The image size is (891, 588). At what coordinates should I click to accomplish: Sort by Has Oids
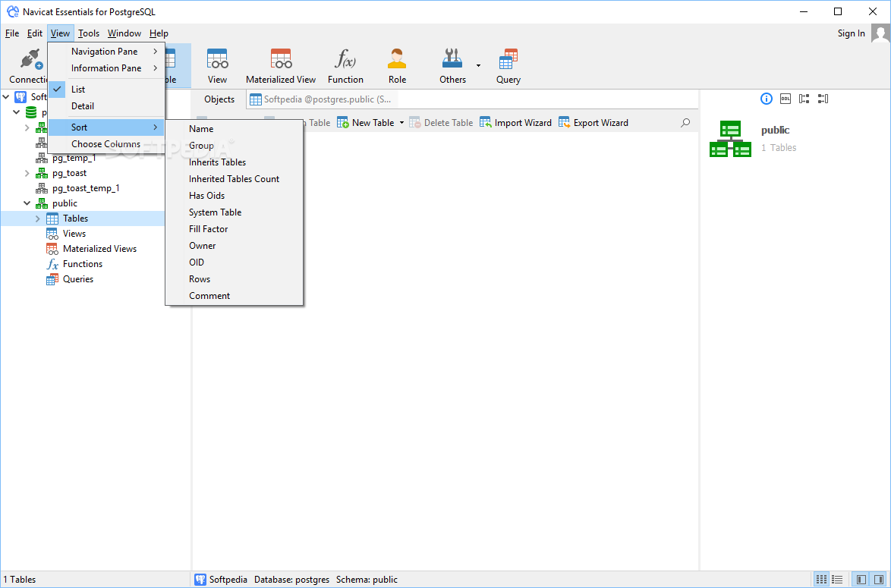234,196
